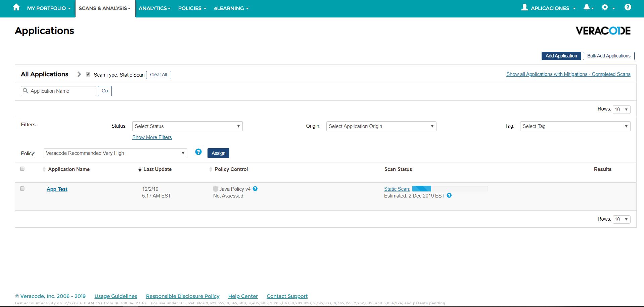Open the Select Status dropdown

[187, 126]
